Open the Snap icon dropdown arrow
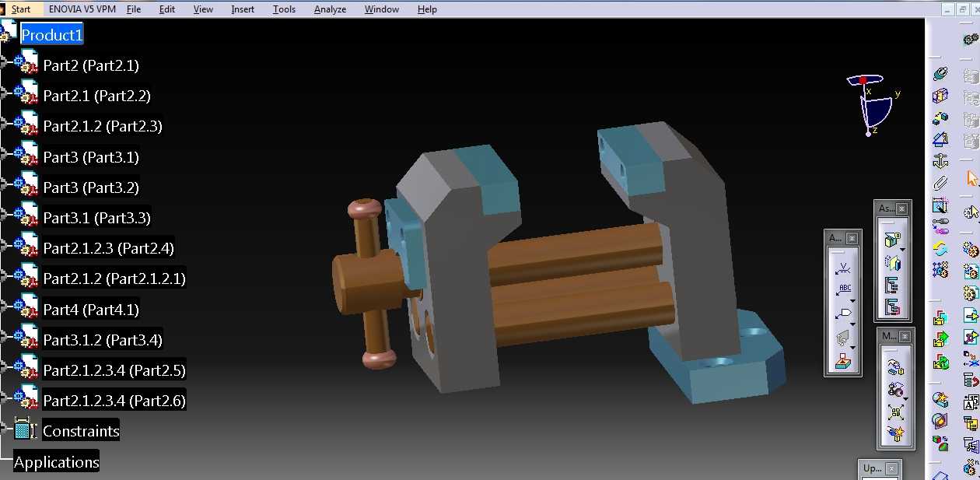Image resolution: width=980 pixels, height=480 pixels. click(x=906, y=398)
